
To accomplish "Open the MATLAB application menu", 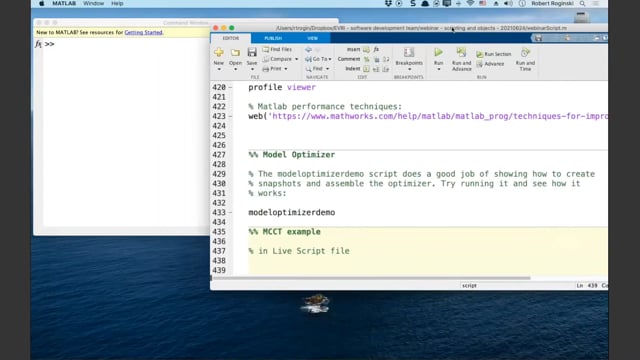I will click(x=64, y=3).
